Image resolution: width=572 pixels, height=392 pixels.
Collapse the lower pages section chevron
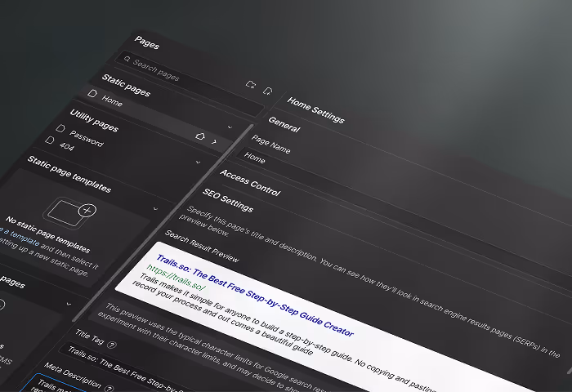coord(69,304)
